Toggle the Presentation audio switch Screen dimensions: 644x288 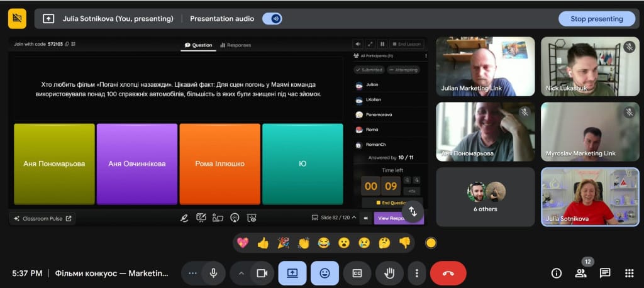coord(272,19)
